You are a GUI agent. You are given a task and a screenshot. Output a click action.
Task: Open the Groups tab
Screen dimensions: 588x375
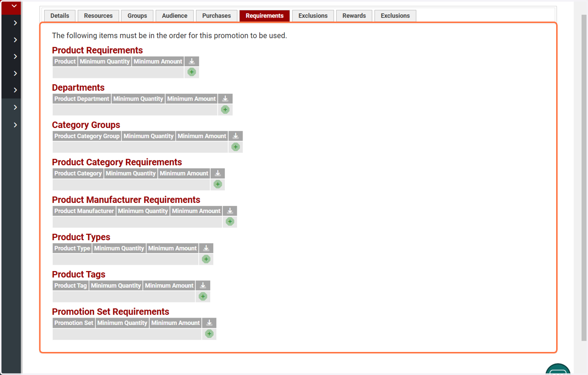pos(137,16)
